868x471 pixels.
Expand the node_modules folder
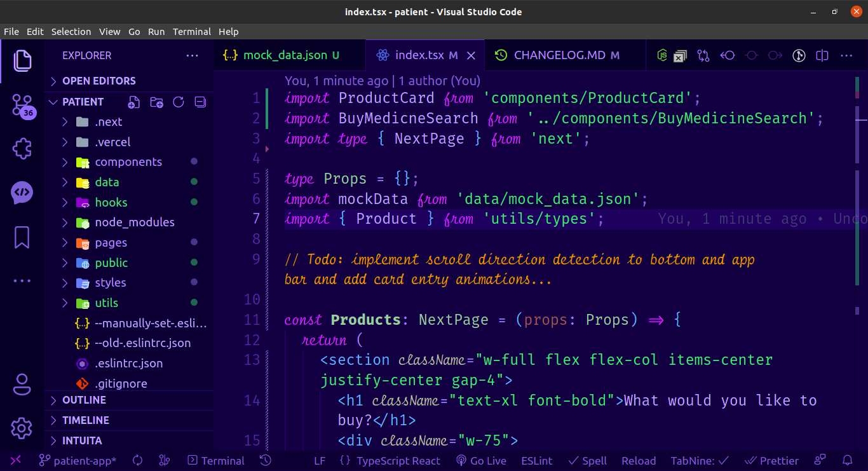click(x=129, y=222)
